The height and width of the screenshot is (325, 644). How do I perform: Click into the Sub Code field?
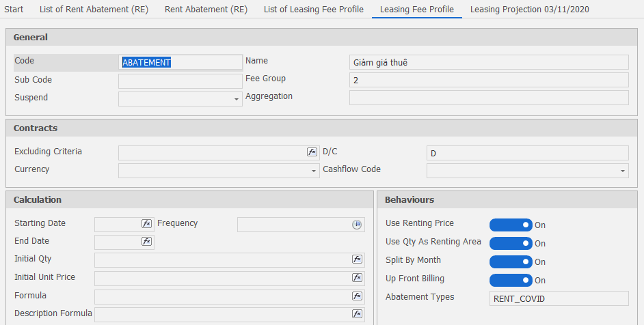pos(180,81)
